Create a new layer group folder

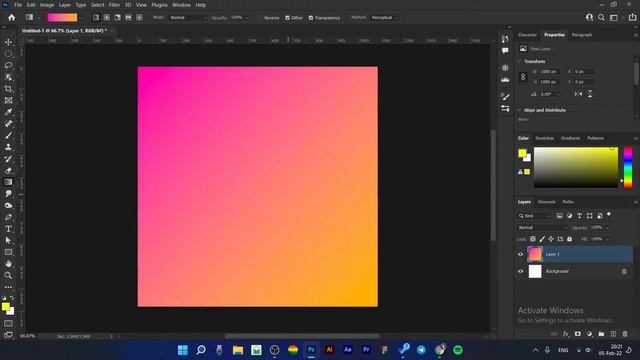(601, 334)
